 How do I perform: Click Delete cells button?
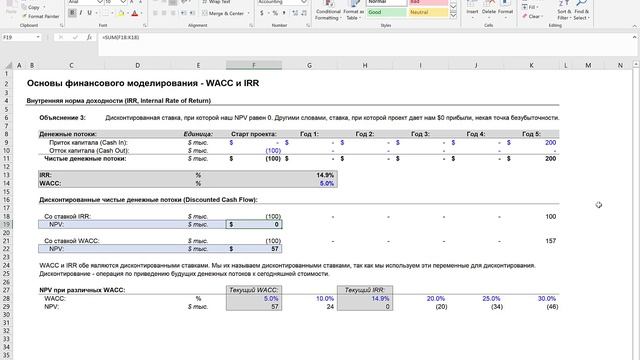(489, 9)
